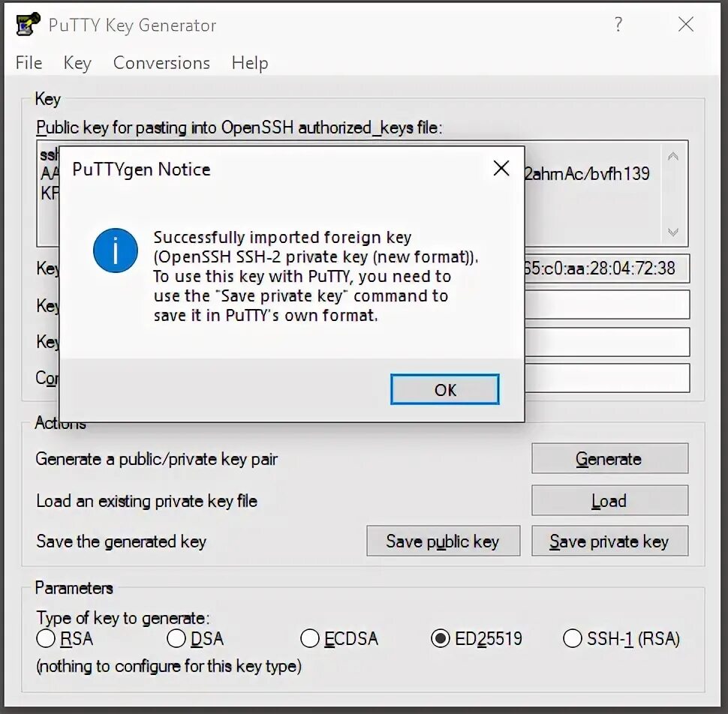The image size is (728, 714).
Task: Click the key comment input field
Action: point(607,304)
